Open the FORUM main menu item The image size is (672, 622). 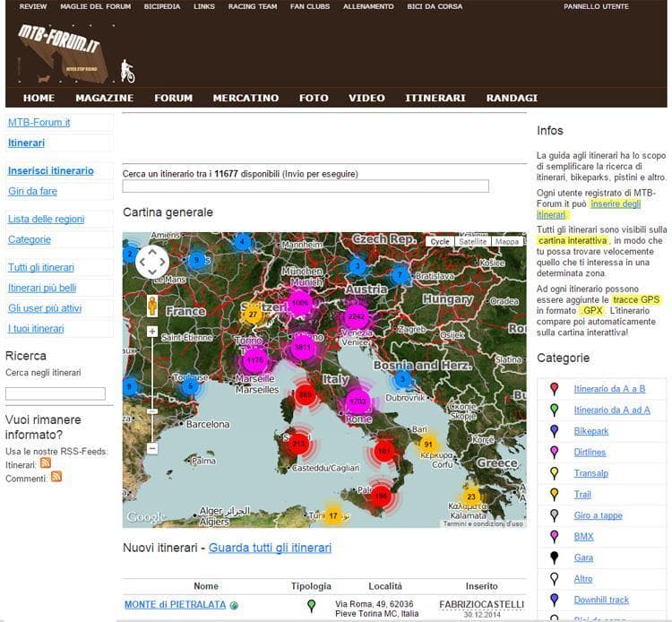(x=173, y=98)
